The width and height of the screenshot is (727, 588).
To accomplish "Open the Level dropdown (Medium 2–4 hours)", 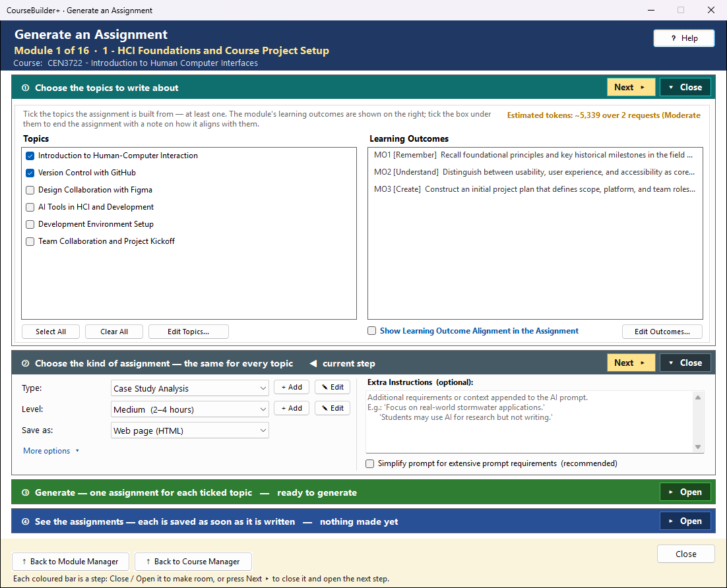I will [189, 409].
